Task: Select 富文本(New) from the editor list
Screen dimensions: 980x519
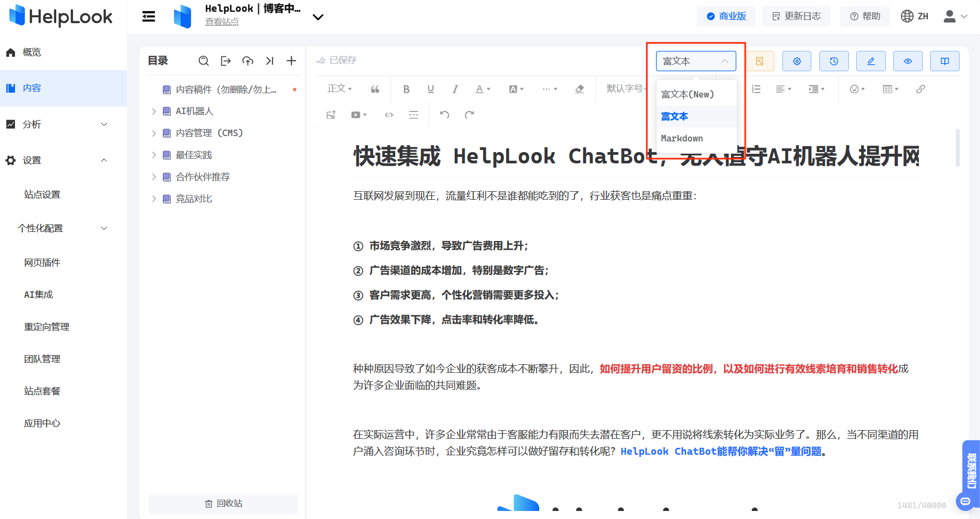Action: pyautogui.click(x=697, y=94)
